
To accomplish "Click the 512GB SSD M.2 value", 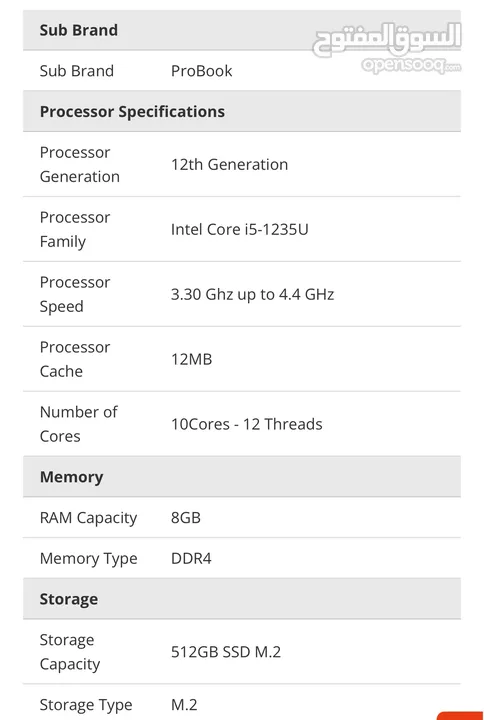I will (x=226, y=652).
